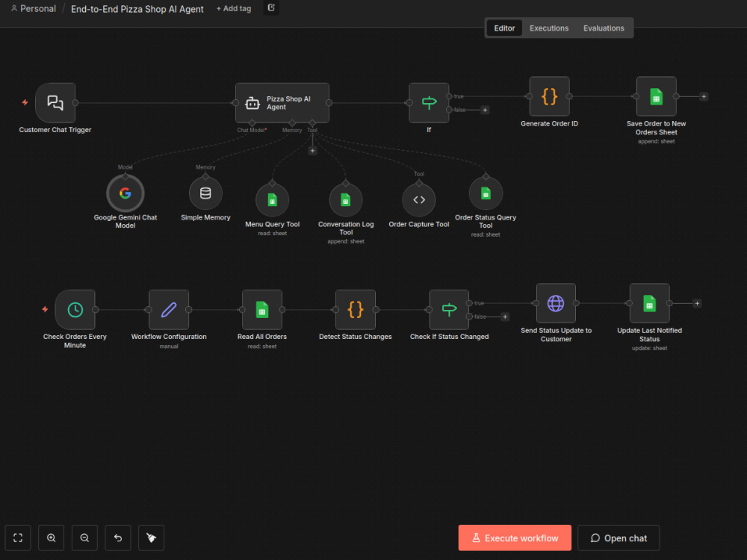Select the Conversation Log Tool node
This screenshot has height=560, width=747.
pos(346,200)
